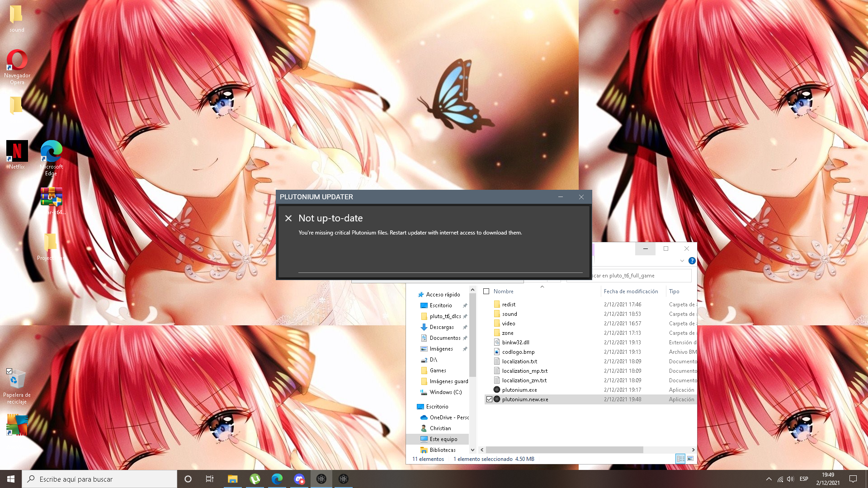The image size is (868, 488).
Task: Switch to large icons view in Explorer
Action: click(690, 459)
